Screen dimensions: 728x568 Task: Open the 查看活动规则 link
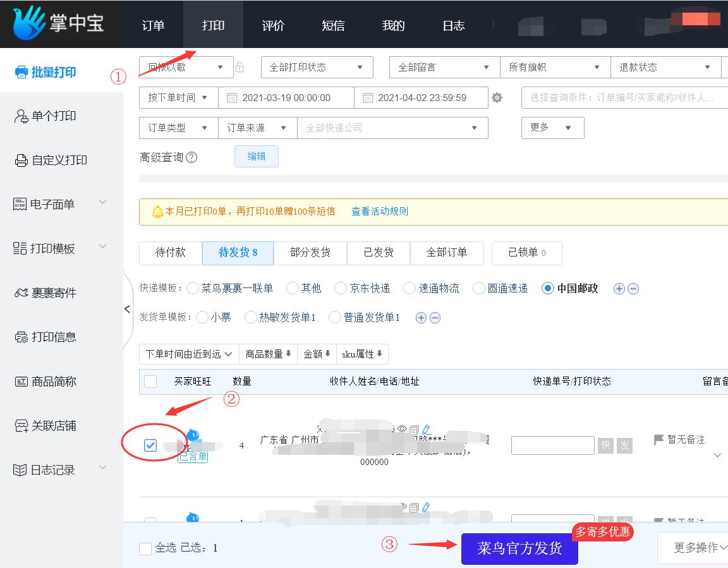pyautogui.click(x=380, y=211)
